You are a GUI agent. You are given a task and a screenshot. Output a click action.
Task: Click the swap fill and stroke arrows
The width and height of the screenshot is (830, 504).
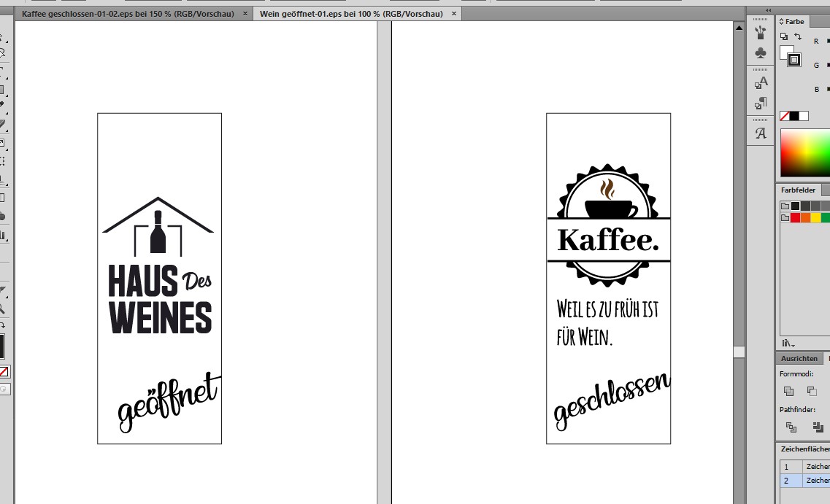[x=797, y=36]
